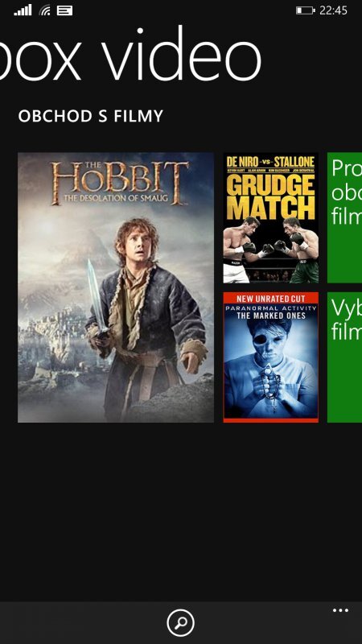Tap the 'OBCHOD S FILMY' section header
The image size is (362, 644).
[x=90, y=116]
